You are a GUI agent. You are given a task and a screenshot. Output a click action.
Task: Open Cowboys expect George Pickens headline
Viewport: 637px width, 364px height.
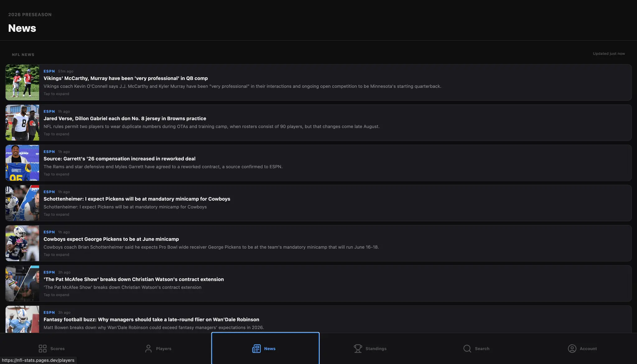[111, 239]
